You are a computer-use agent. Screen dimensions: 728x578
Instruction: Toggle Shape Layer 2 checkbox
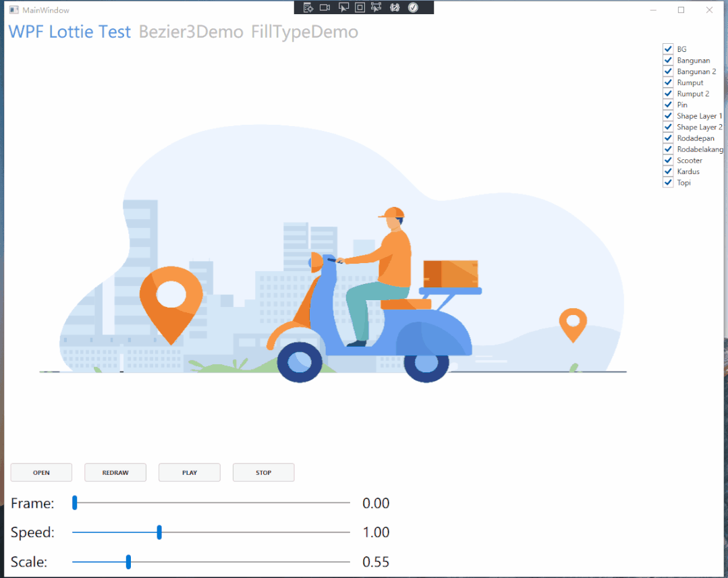[668, 127]
